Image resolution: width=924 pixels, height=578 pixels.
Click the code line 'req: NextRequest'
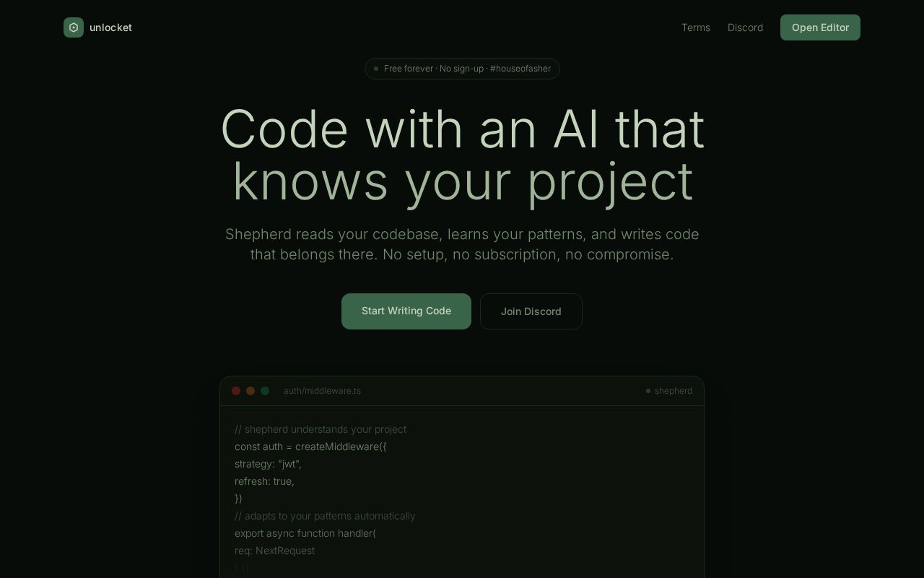[x=274, y=551]
